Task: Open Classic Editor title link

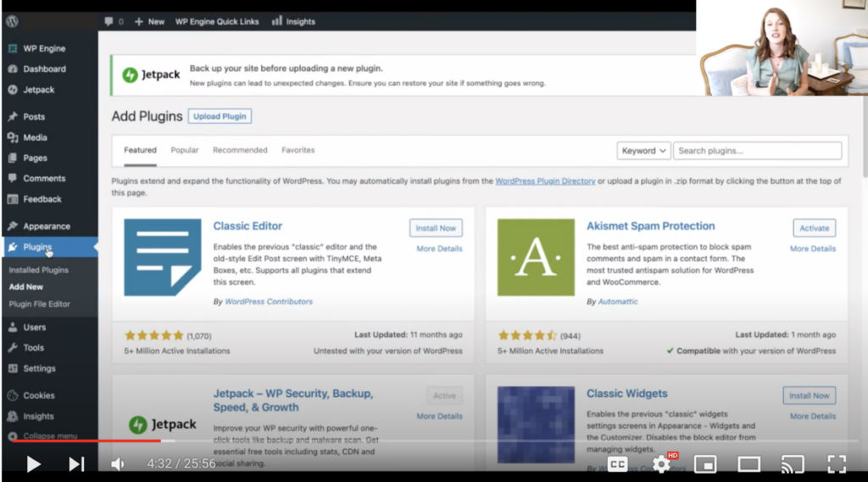Action: pyautogui.click(x=248, y=226)
